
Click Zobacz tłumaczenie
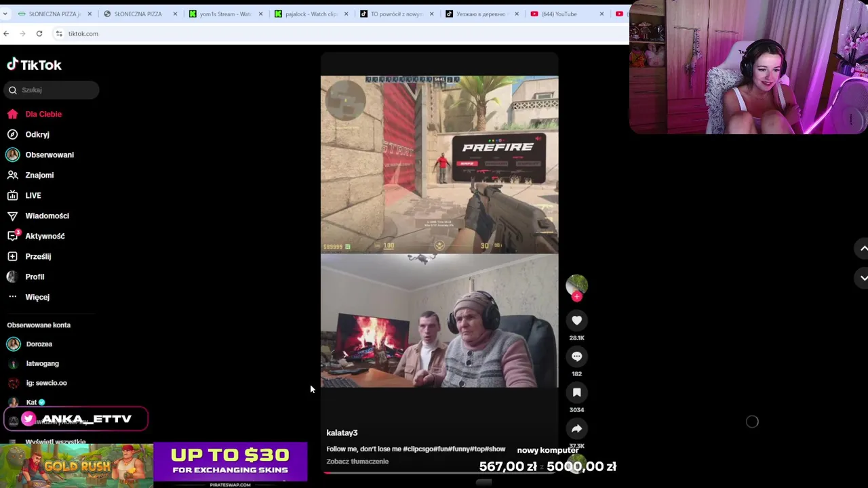coord(357,462)
